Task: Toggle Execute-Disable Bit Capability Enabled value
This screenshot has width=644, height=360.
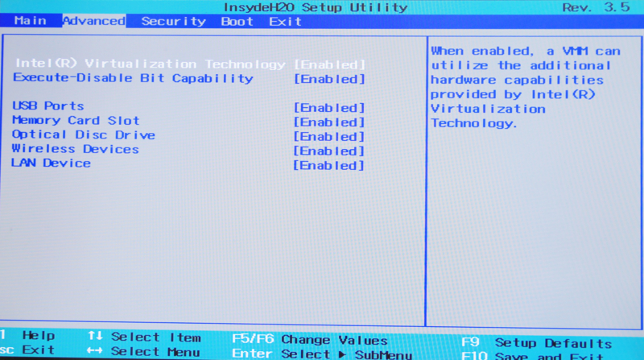Action: 329,79
